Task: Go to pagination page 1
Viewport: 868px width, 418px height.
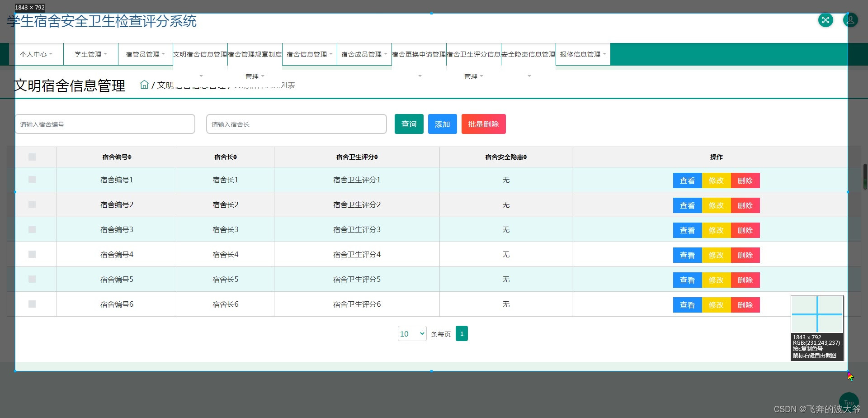Action: [462, 333]
